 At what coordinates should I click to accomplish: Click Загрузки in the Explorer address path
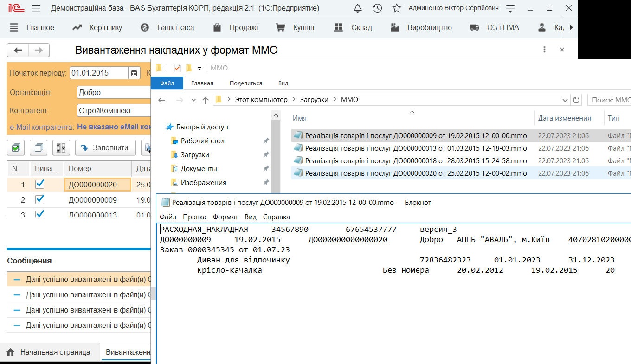[x=314, y=100]
